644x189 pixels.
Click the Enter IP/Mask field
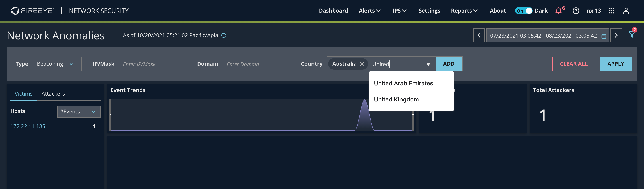coord(153,64)
